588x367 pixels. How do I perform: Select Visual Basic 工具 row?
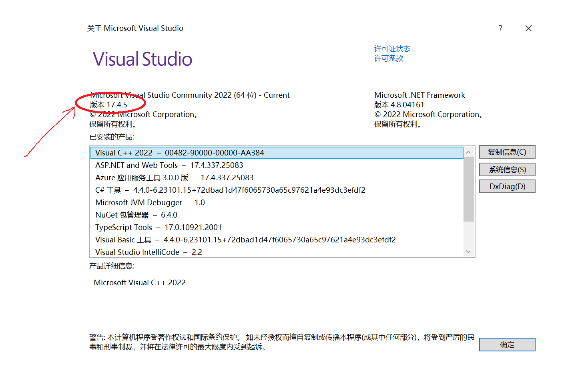[x=277, y=240]
